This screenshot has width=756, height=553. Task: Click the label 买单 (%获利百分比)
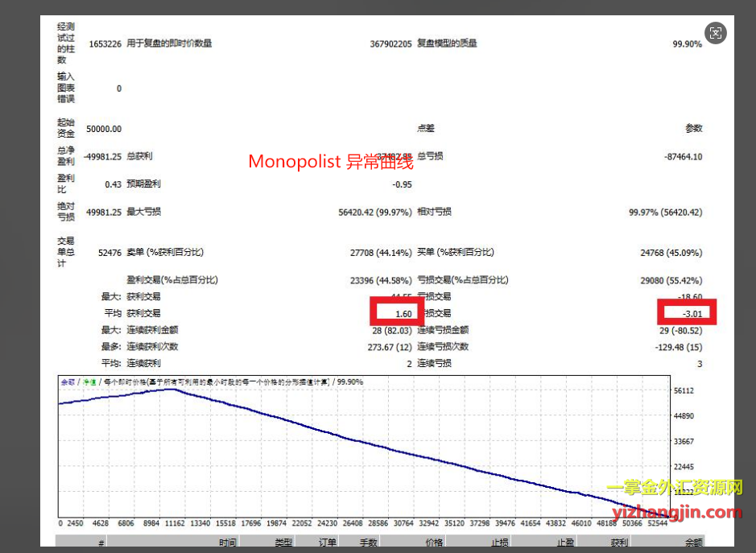coord(456,252)
